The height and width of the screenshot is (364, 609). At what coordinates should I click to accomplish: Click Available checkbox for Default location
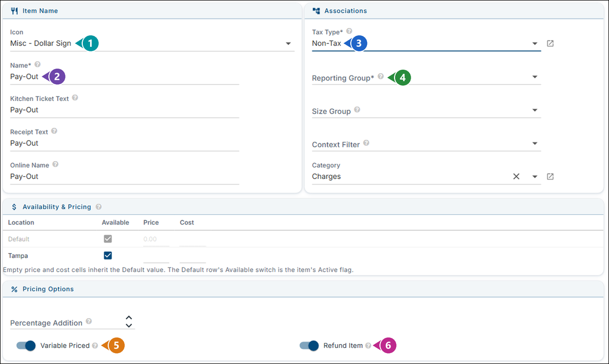pos(108,239)
